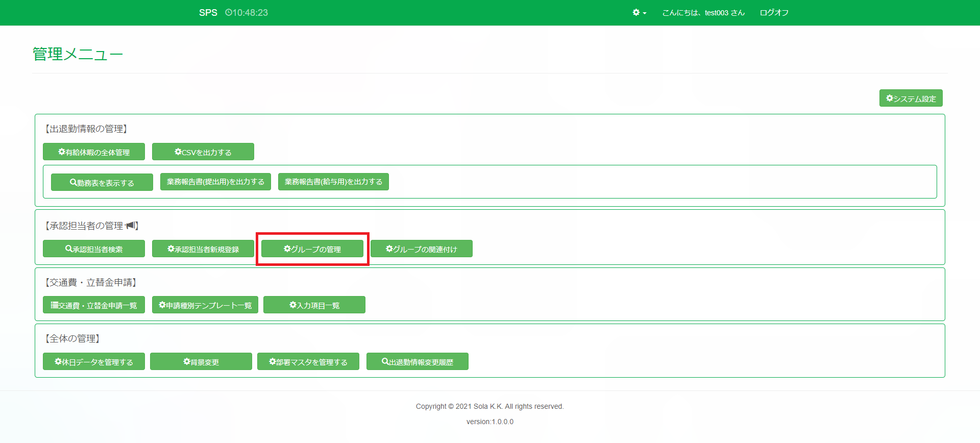This screenshot has width=980, height=443.
Task: Click the ログオフ logout link
Action: coord(774,13)
